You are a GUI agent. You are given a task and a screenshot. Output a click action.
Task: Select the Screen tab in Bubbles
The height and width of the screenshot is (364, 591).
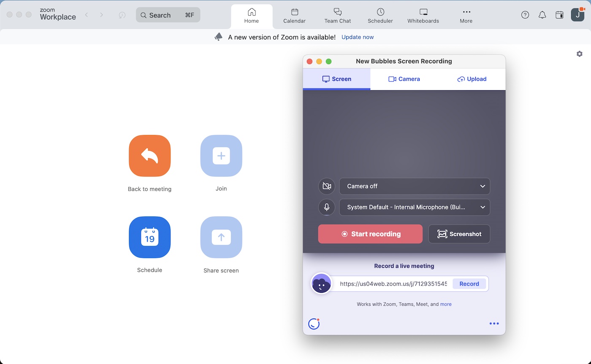pyautogui.click(x=336, y=79)
